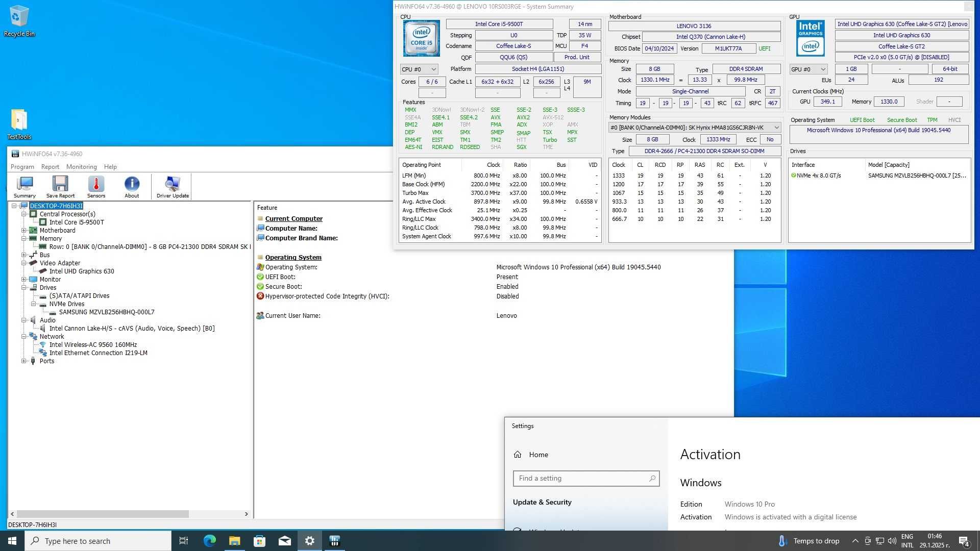Click the NVMe 4x 8.0 GT/s drive entry
980x551 pixels.
tap(818, 176)
